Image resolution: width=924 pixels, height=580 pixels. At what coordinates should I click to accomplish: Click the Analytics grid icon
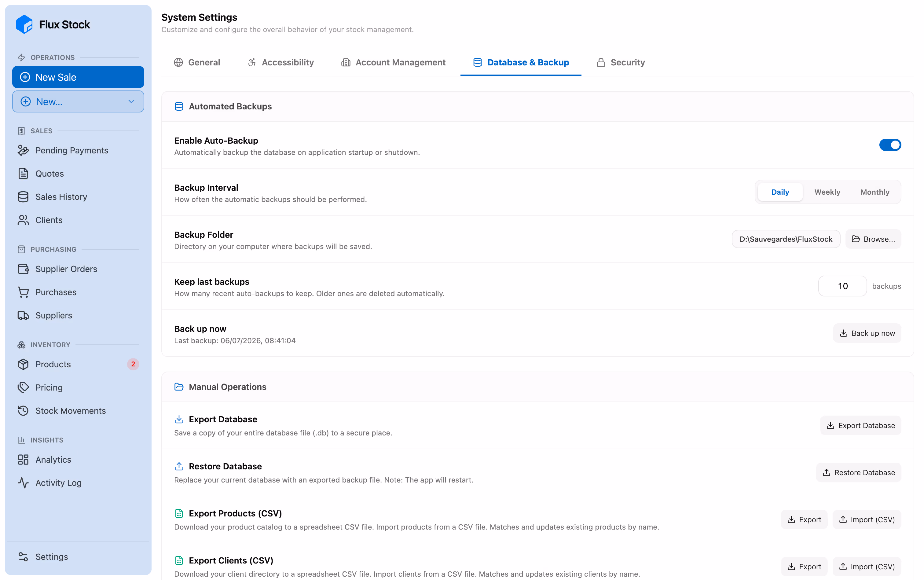click(23, 460)
